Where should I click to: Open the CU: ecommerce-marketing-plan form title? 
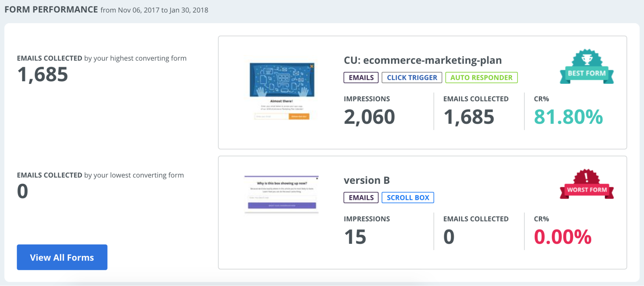point(423,60)
